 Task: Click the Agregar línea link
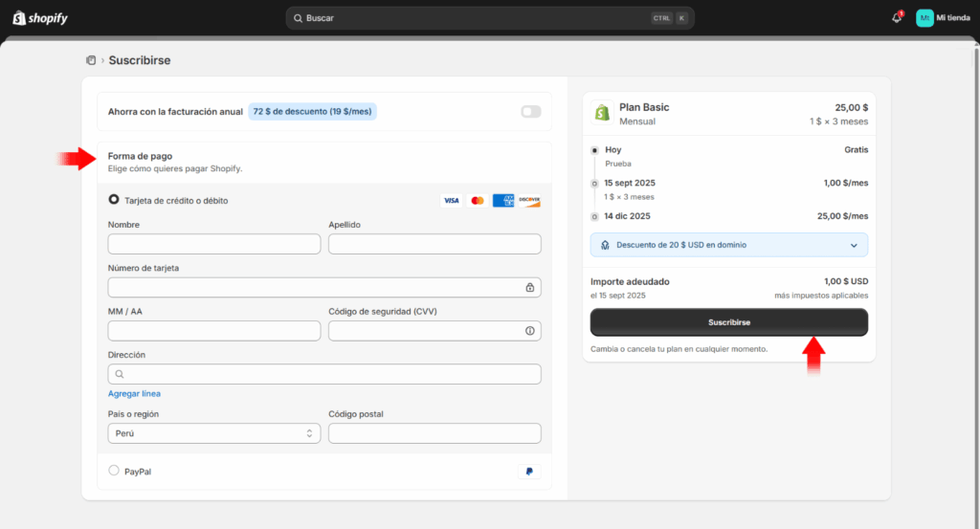tap(134, 393)
